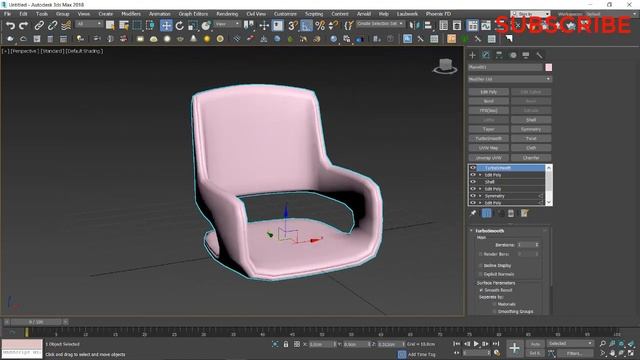Open the Modifier List dropdown
The height and width of the screenshot is (360, 640).
509,79
